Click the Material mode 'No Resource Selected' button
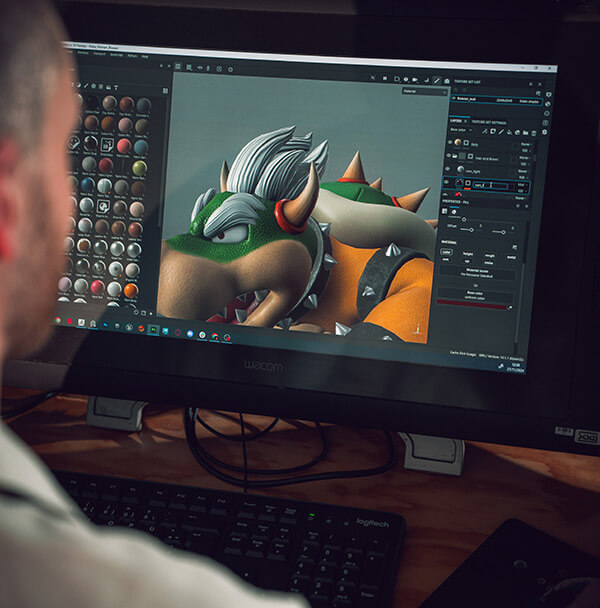This screenshot has height=608, width=600. (x=477, y=273)
